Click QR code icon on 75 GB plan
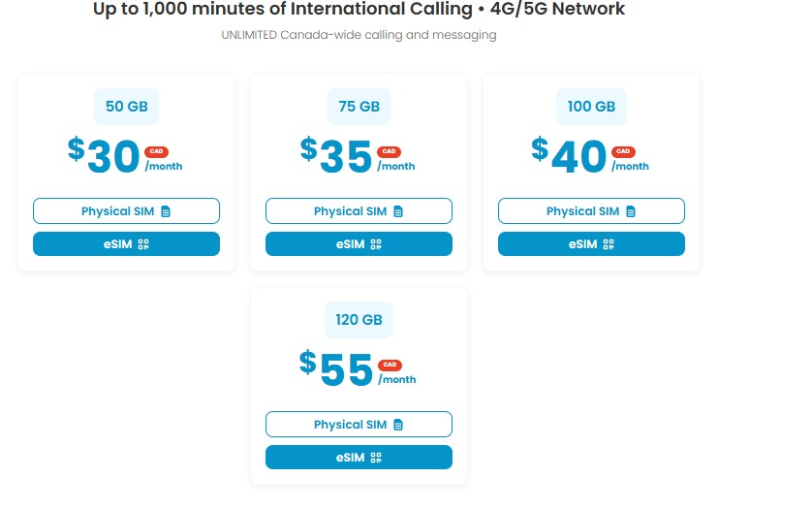812x510 pixels. click(x=376, y=244)
